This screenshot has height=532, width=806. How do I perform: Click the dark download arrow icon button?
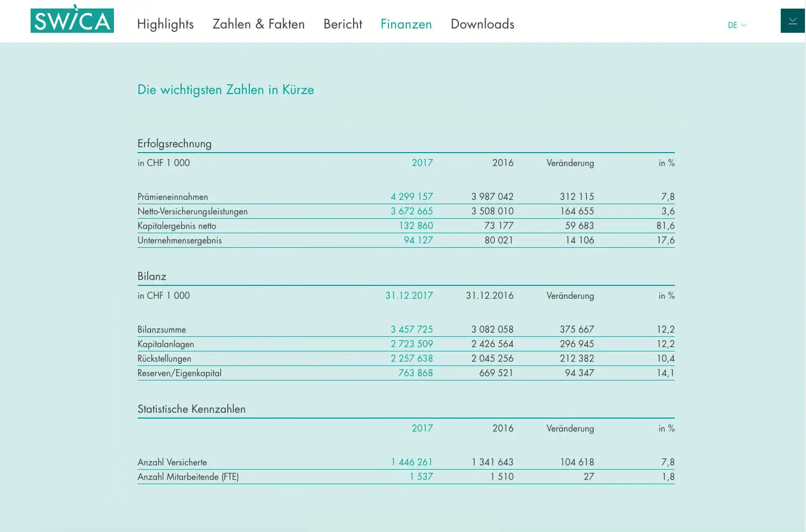pyautogui.click(x=792, y=21)
